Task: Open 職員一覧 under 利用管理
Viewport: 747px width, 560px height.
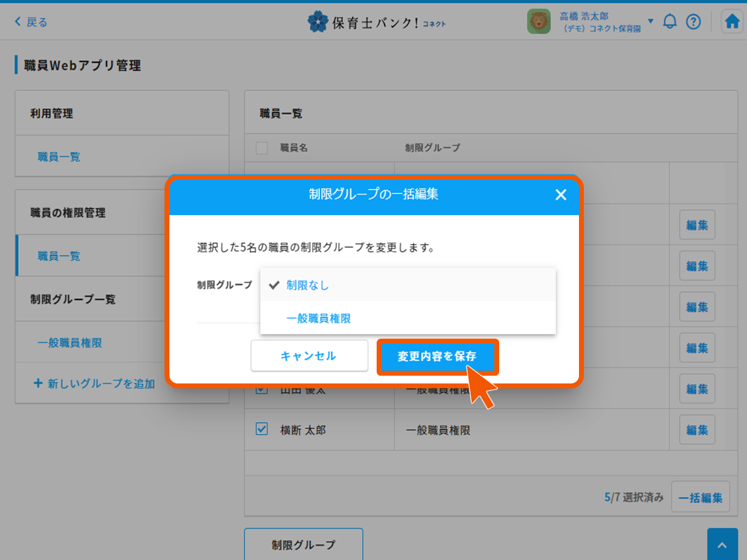Action: click(x=59, y=157)
